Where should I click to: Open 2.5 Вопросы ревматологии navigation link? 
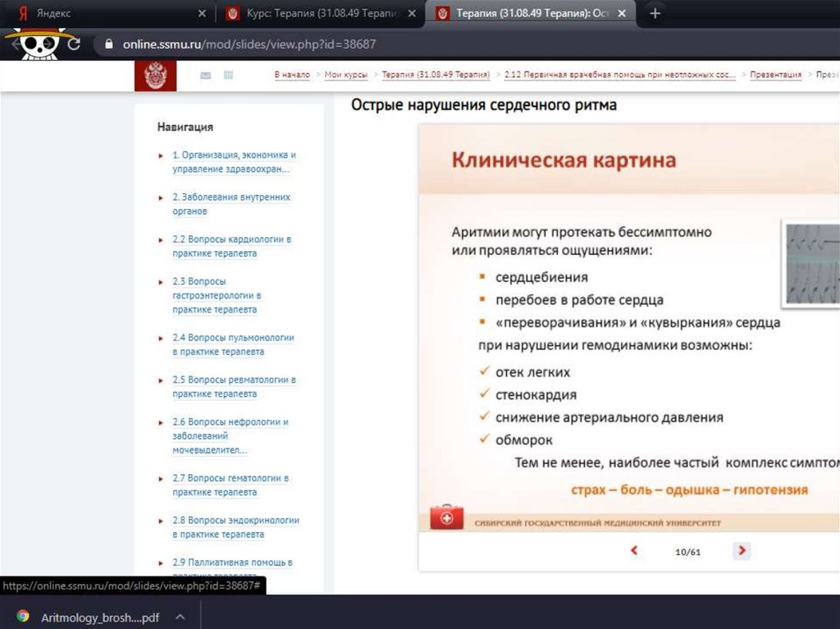tap(234, 387)
